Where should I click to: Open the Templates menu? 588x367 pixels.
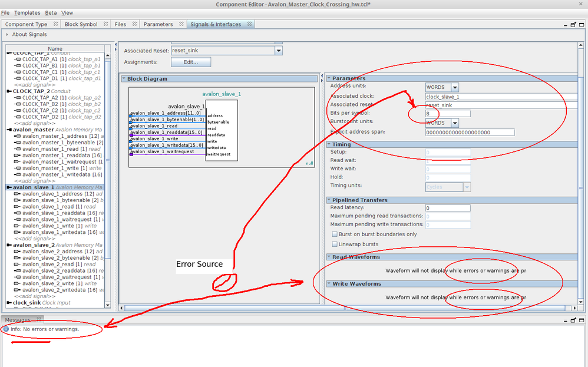point(27,12)
